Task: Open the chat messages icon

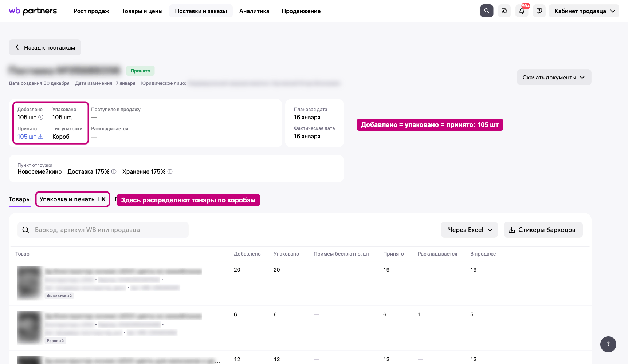Action: (504, 11)
